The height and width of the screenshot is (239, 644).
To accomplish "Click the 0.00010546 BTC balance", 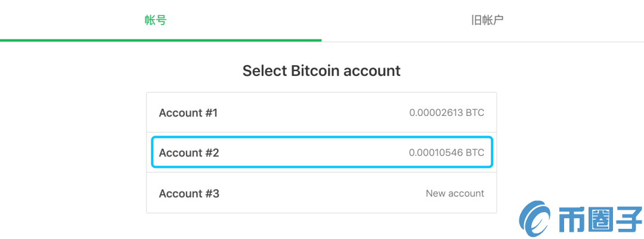I will coord(447,152).
